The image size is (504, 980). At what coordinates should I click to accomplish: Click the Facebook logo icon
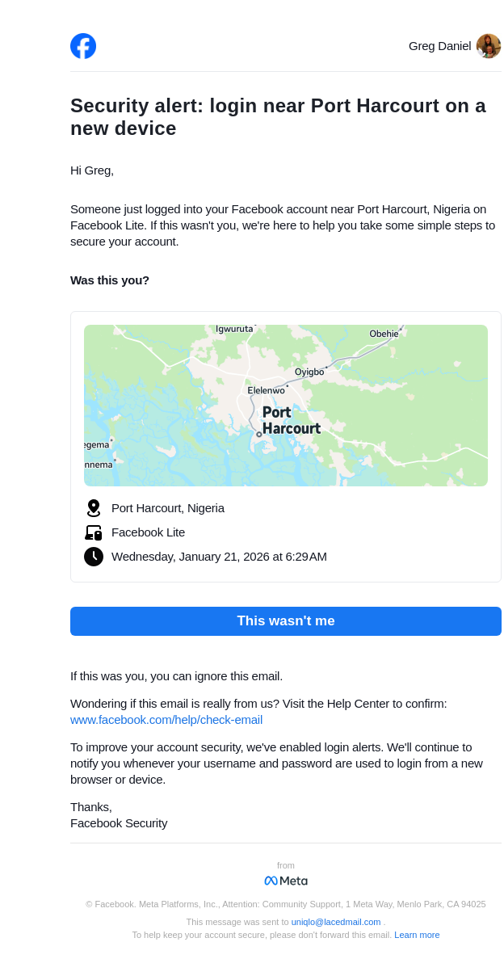click(x=83, y=46)
